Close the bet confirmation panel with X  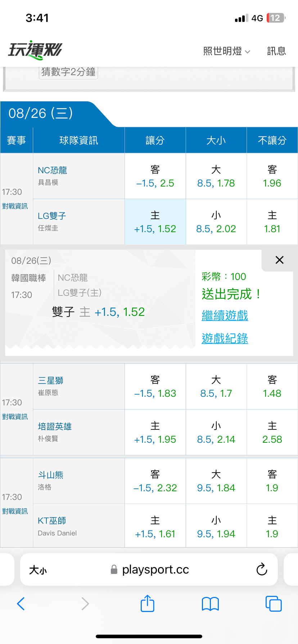pyautogui.click(x=280, y=260)
